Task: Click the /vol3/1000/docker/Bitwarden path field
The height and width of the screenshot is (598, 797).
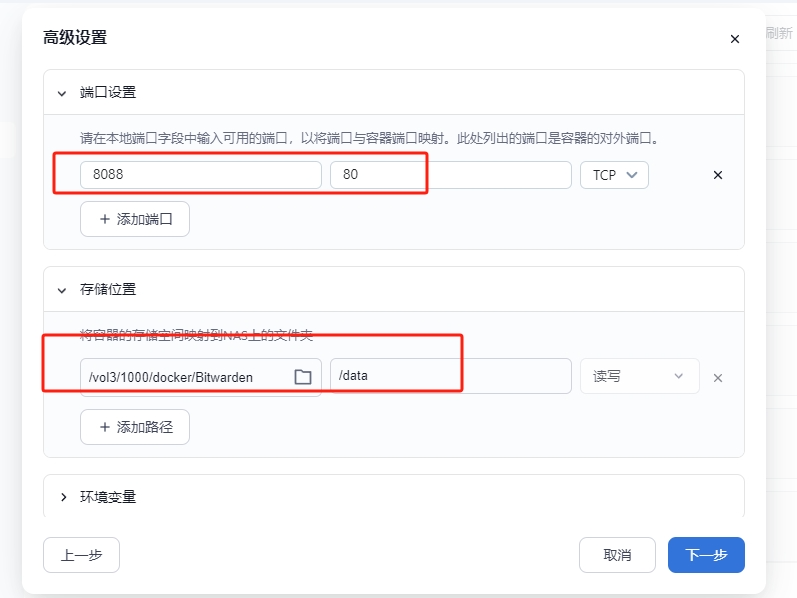Action: (x=185, y=377)
